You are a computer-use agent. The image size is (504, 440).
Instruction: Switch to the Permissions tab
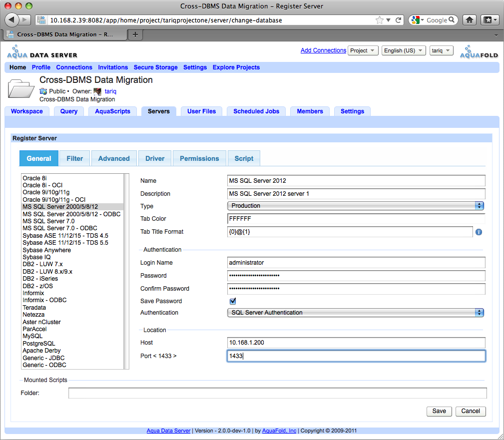click(x=199, y=158)
